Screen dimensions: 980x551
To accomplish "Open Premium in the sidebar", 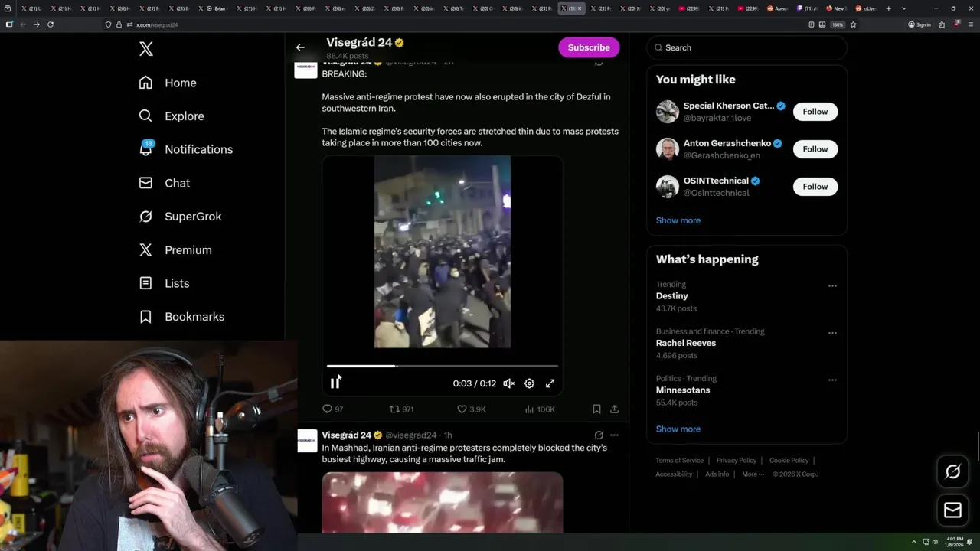I will click(175, 250).
